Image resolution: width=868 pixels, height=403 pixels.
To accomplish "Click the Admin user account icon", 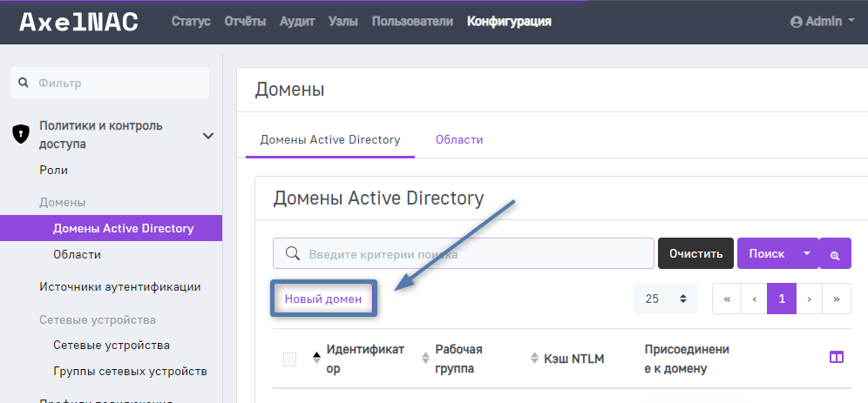I will (x=796, y=22).
